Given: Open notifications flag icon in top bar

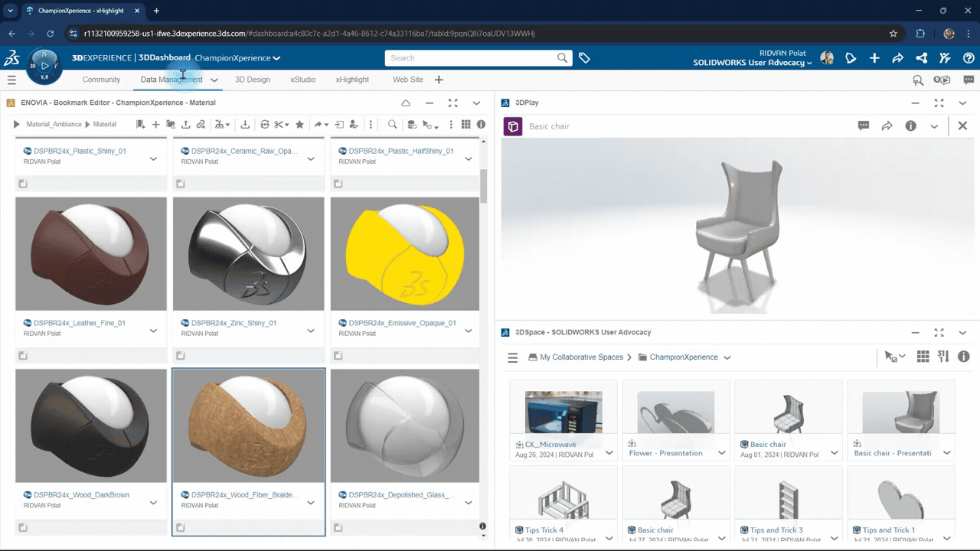Looking at the screenshot, I should tap(851, 58).
